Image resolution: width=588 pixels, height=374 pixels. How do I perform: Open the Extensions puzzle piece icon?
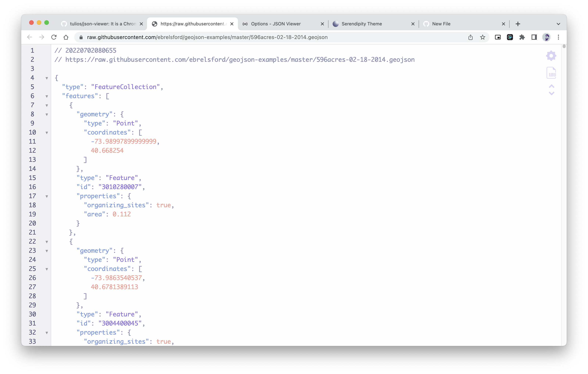[522, 37]
